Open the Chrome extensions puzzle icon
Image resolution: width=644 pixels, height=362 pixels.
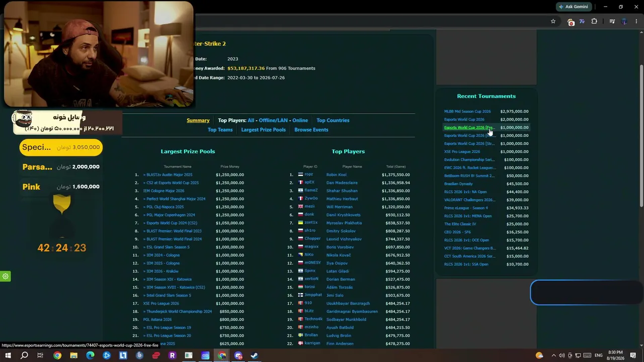click(594, 21)
